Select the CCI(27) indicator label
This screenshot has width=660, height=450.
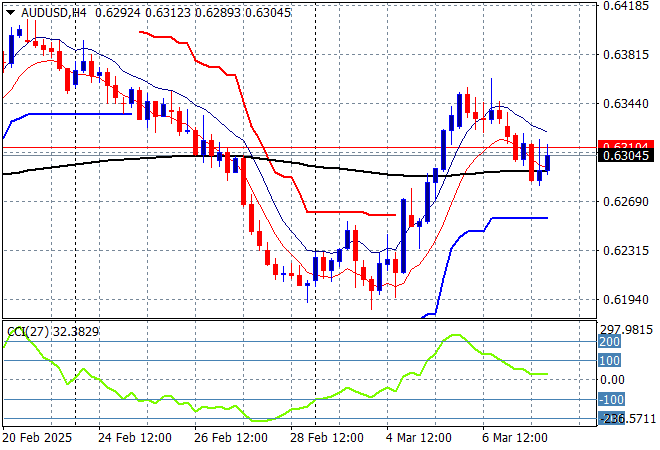click(x=22, y=330)
